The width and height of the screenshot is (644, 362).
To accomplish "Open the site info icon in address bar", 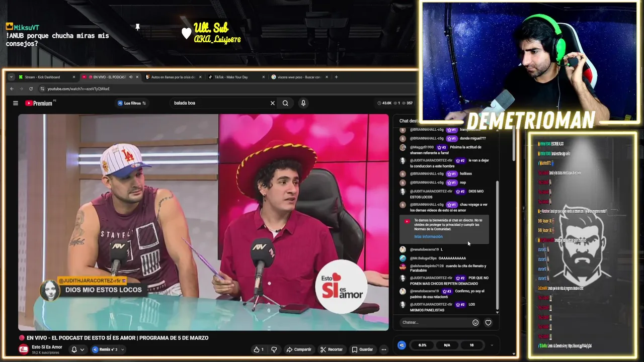I will [x=43, y=89].
